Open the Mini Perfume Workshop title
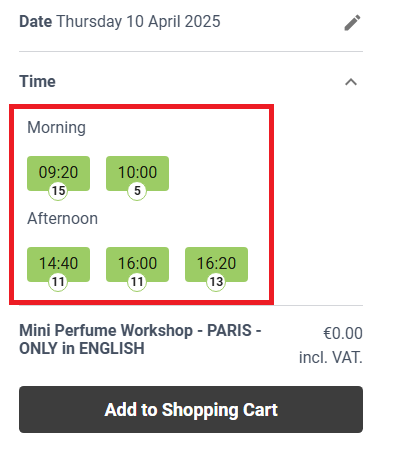Viewport: 397px width, 450px height. [x=140, y=340]
